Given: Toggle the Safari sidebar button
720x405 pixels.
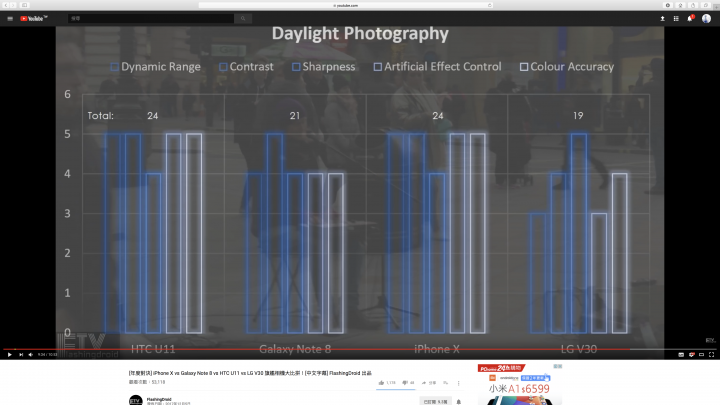Looking at the screenshot, I should [x=25, y=5].
